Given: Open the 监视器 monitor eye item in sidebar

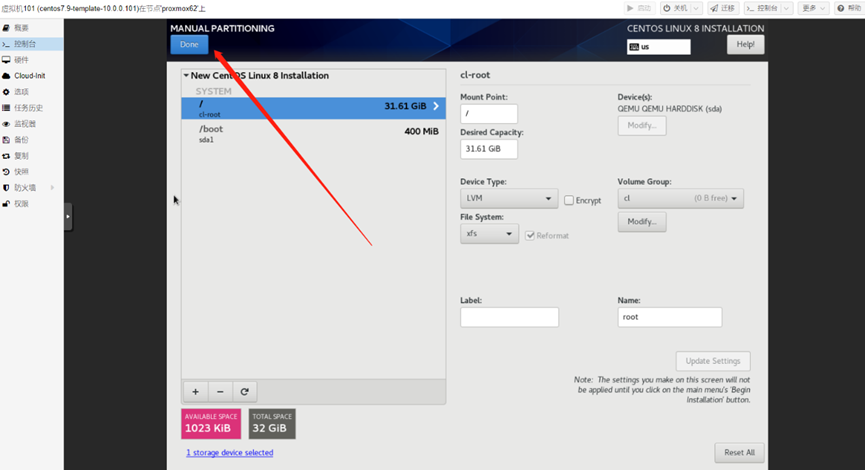Looking at the screenshot, I should click(31, 124).
